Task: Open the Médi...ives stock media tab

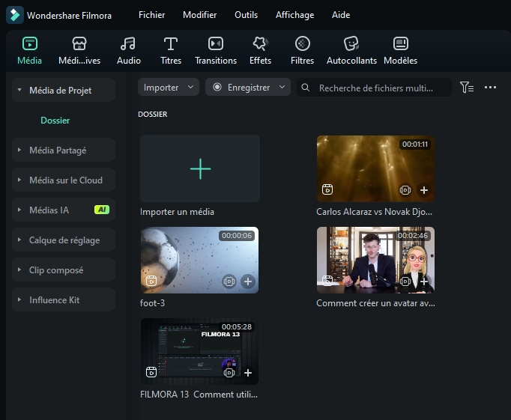Action: pos(79,51)
